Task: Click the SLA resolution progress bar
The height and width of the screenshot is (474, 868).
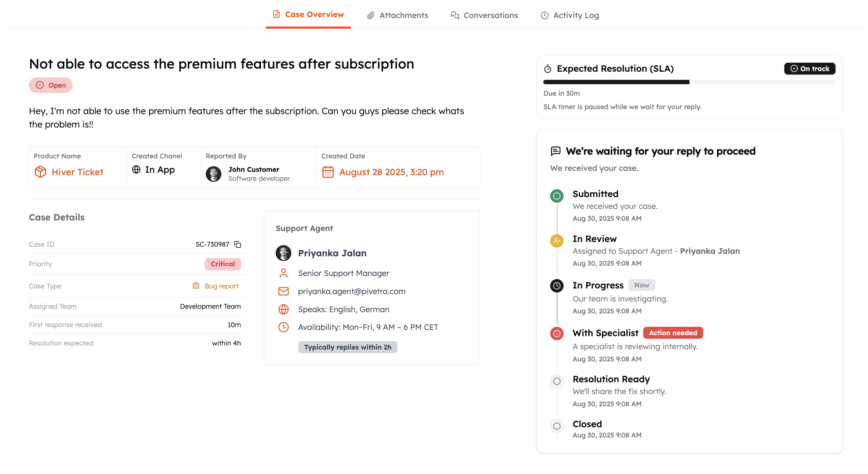Action: point(689,82)
